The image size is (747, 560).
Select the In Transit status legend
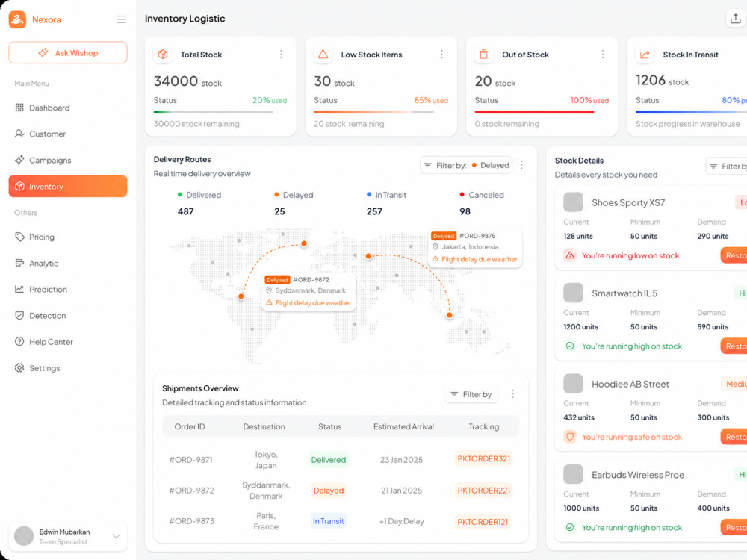[x=386, y=195]
